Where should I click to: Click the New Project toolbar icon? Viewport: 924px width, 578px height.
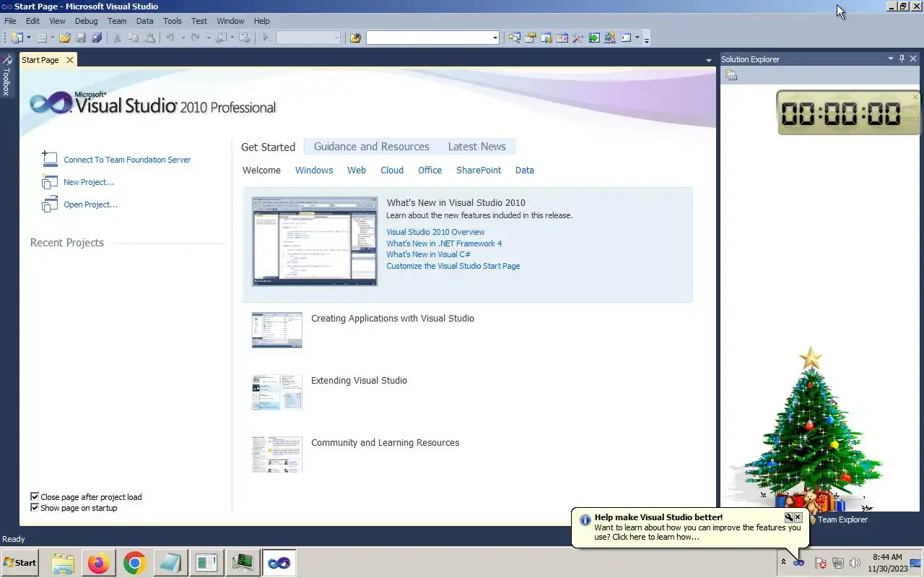tap(17, 38)
